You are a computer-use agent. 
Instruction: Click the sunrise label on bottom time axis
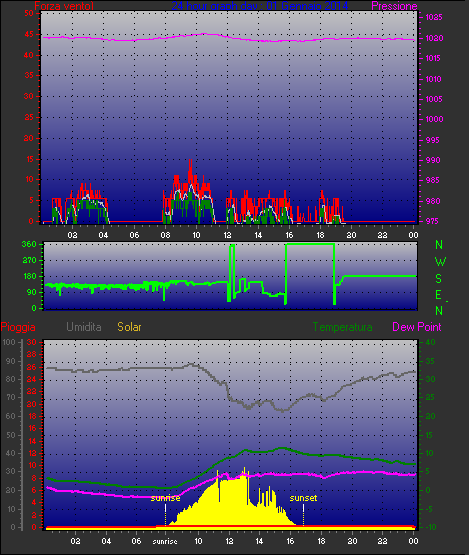click(165, 541)
